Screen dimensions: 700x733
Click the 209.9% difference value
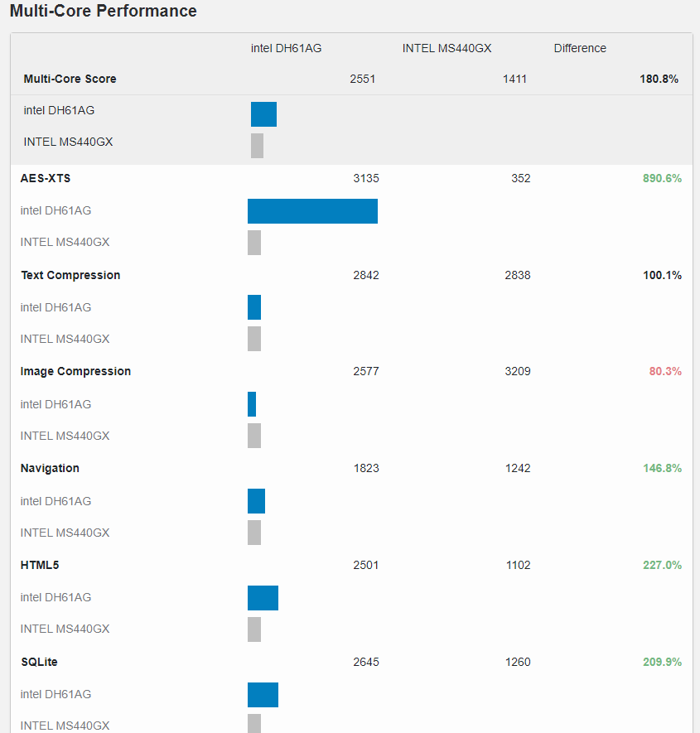pos(662,662)
